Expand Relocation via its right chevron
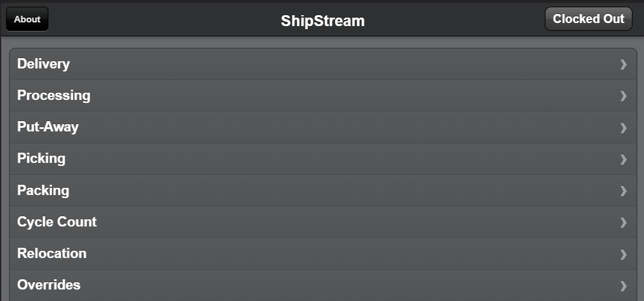The height and width of the screenshot is (301, 644). pyautogui.click(x=623, y=254)
